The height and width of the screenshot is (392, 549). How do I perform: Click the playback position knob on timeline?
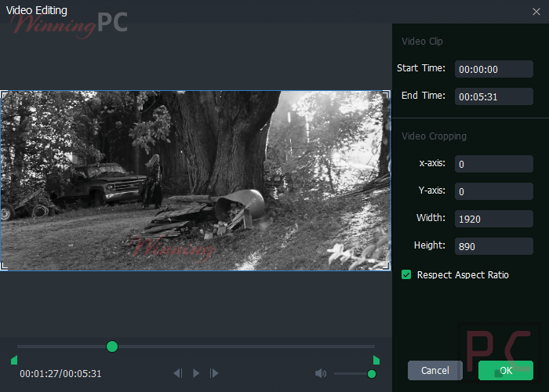coord(112,347)
